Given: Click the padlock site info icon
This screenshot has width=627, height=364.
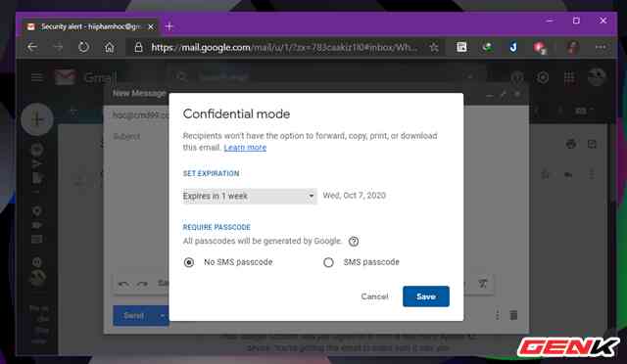Looking at the screenshot, I should pos(138,48).
